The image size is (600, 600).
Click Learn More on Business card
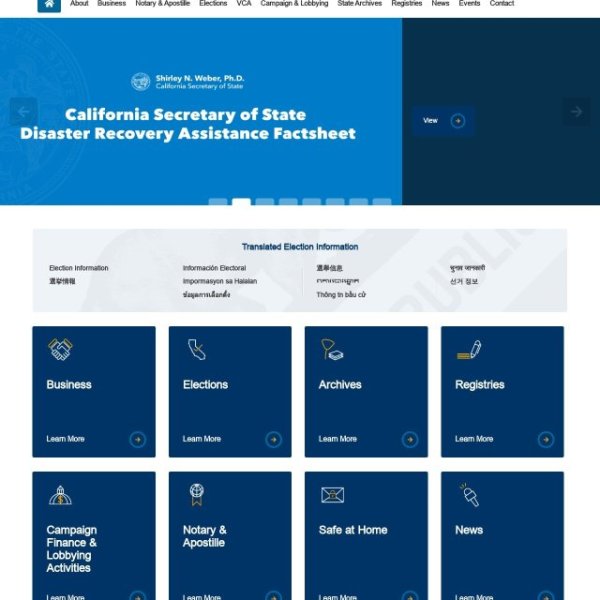[65, 439]
